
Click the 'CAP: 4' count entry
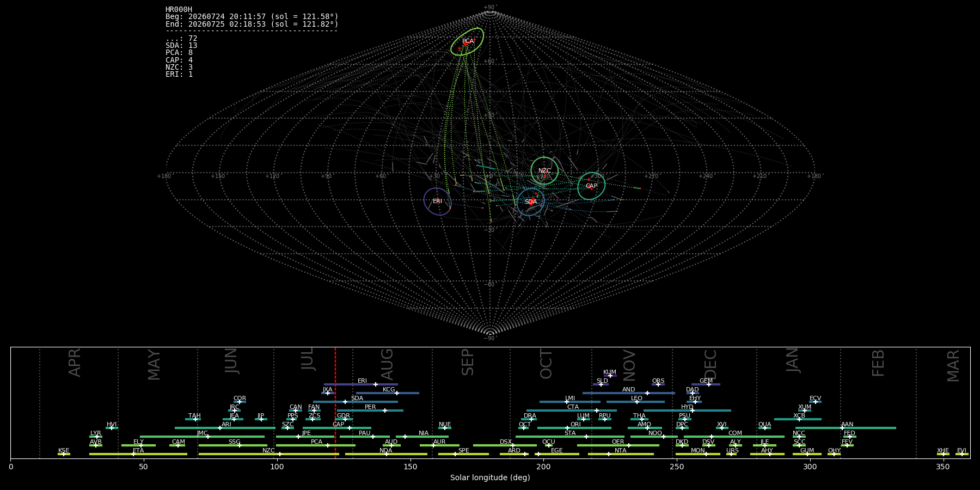pyautogui.click(x=179, y=60)
